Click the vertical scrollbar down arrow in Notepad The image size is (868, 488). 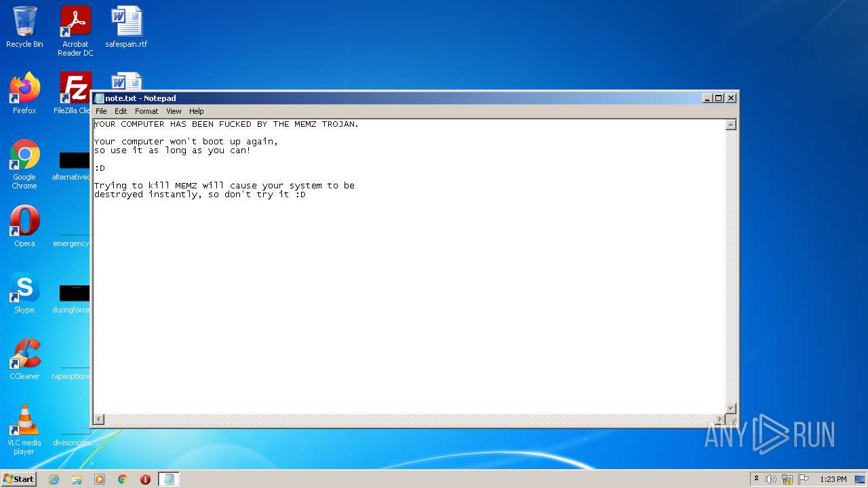[731, 408]
